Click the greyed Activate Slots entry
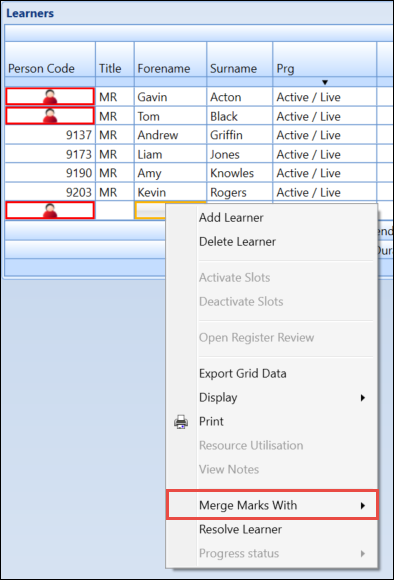The image size is (394, 580). (235, 277)
